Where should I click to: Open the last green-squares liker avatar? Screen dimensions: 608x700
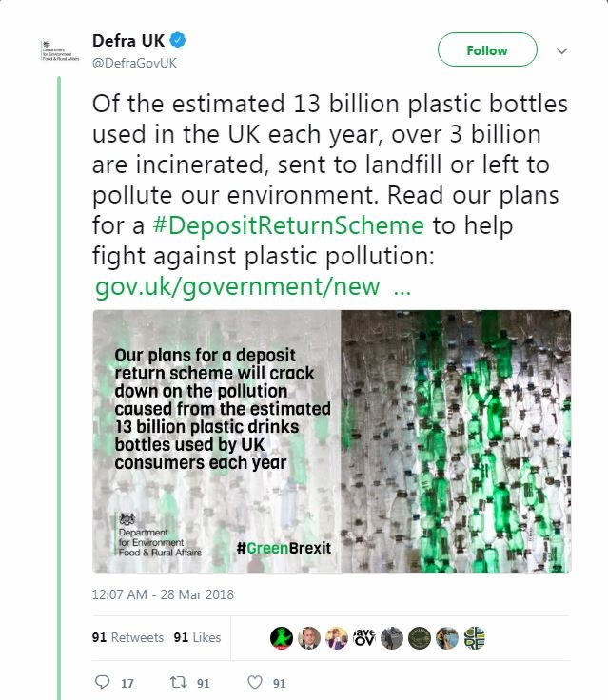[x=476, y=637]
